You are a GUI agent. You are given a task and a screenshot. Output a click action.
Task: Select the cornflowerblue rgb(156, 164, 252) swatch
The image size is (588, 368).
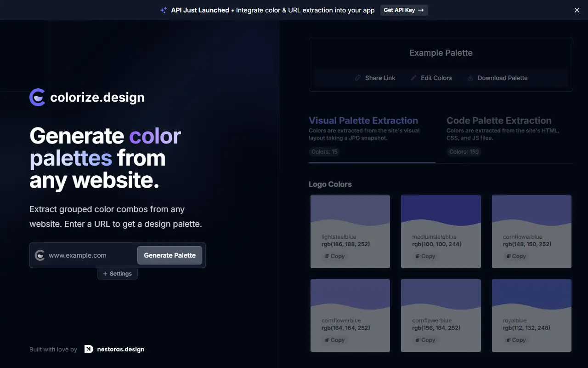point(441,315)
